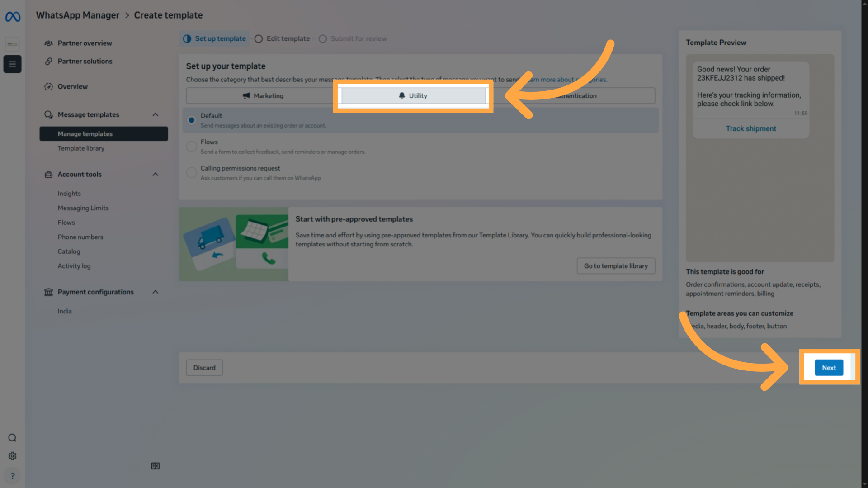Click the message bubble in Template Preview
The image size is (868, 488).
(751, 100)
